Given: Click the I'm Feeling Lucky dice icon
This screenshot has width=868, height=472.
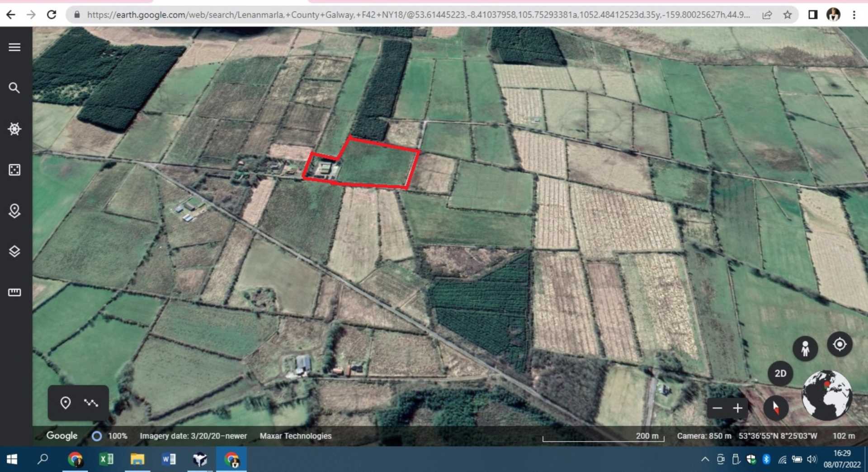Looking at the screenshot, I should coord(14,170).
